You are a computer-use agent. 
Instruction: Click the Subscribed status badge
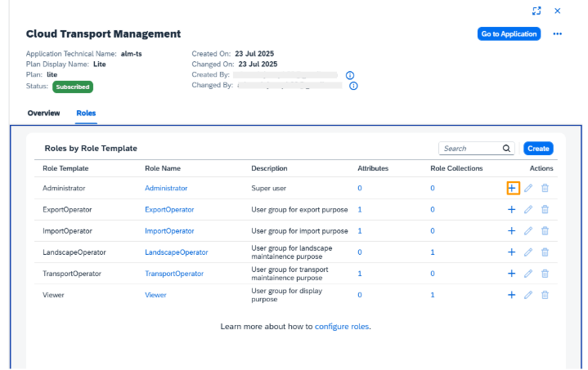[73, 87]
